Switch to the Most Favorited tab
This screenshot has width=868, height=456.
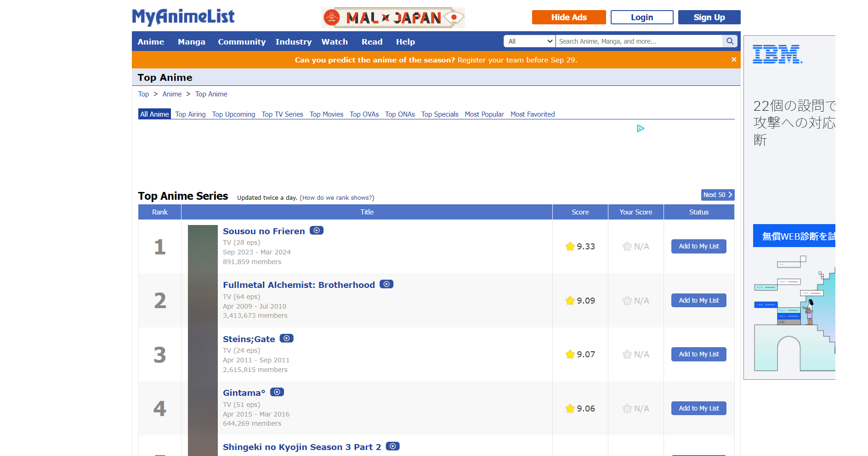click(x=533, y=114)
